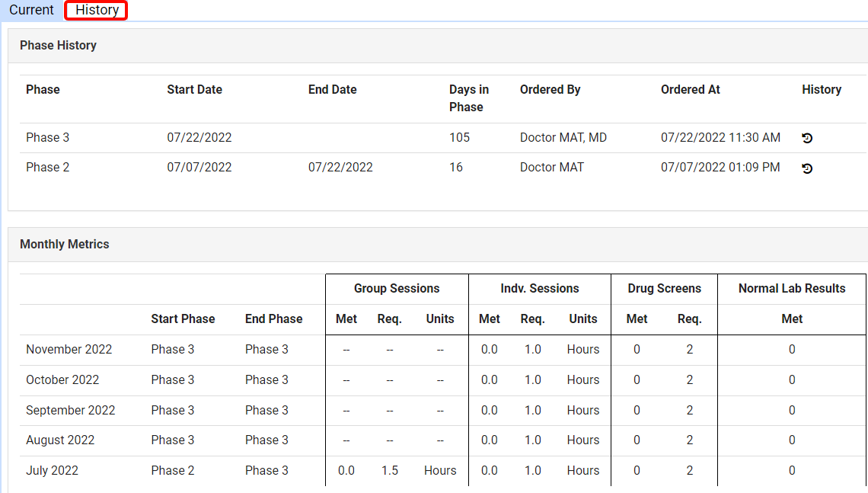Click the Days in Phase column header

(469, 98)
